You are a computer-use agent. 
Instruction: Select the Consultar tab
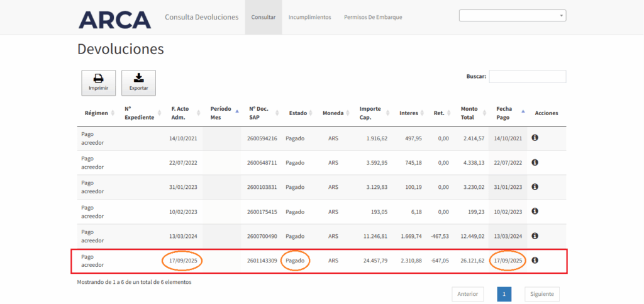pos(264,18)
